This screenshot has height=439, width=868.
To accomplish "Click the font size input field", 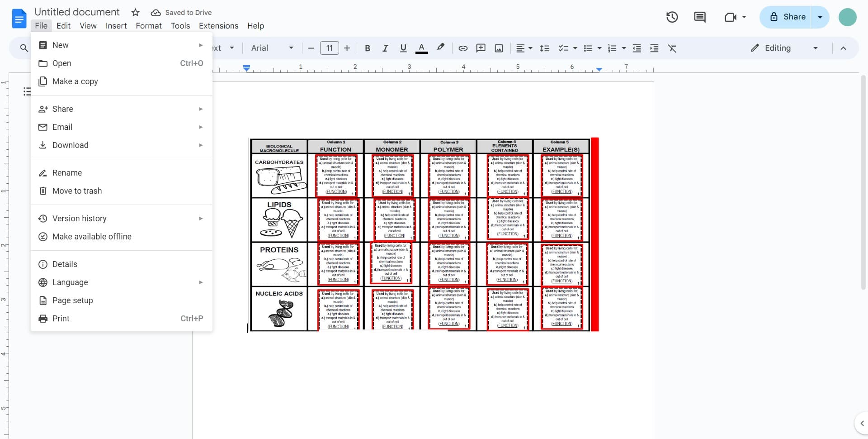I will click(329, 48).
